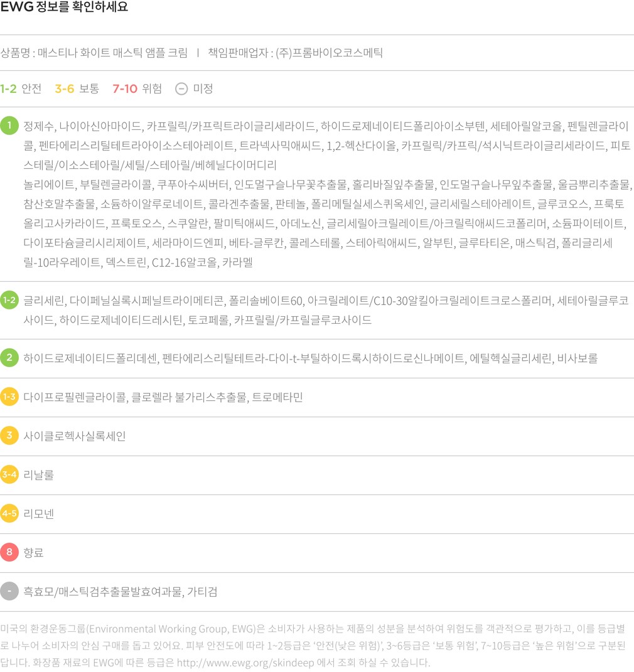Screen dimensions: 634x672
Task: Click the gray undetermined grade badge
Action: (9, 591)
